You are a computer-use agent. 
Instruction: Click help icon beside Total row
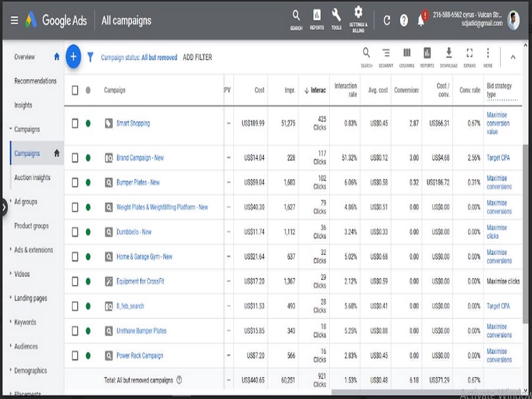coord(179,380)
